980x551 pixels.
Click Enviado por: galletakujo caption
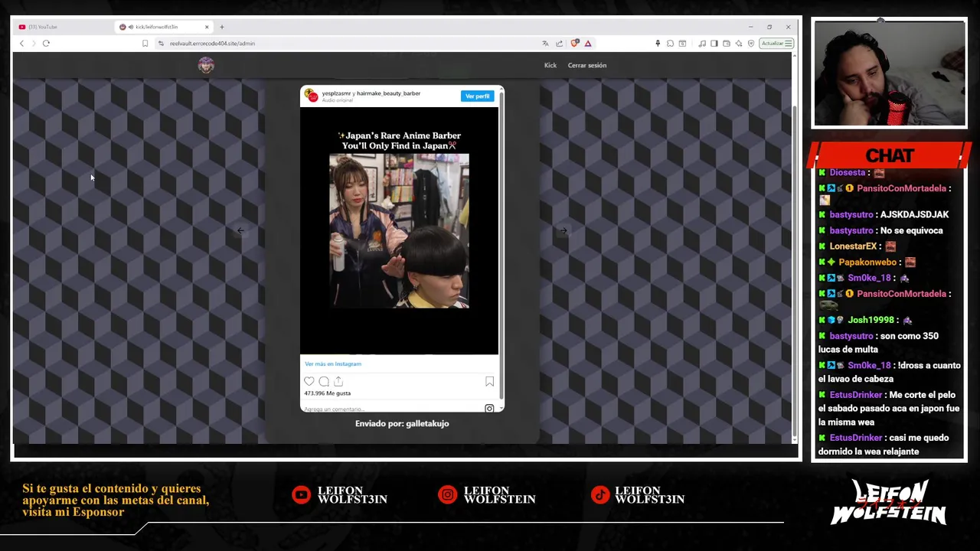[402, 423]
